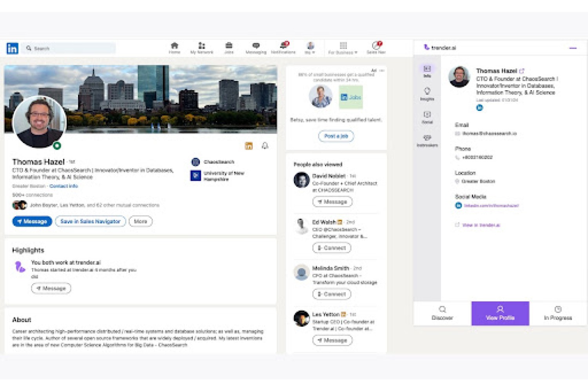Open the More button on profile
Viewport: 588px width, 392px height.
(140, 221)
